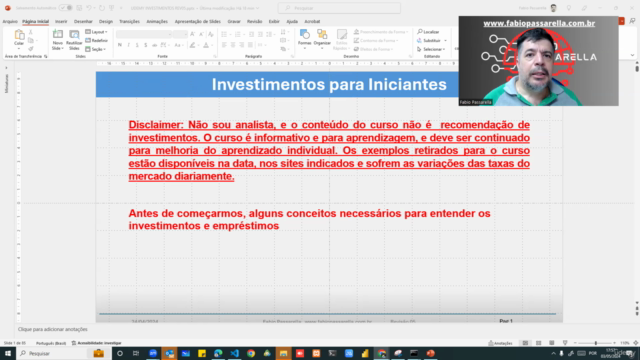Switch to the Inserir tab
The image size is (640, 360).
[61, 21]
